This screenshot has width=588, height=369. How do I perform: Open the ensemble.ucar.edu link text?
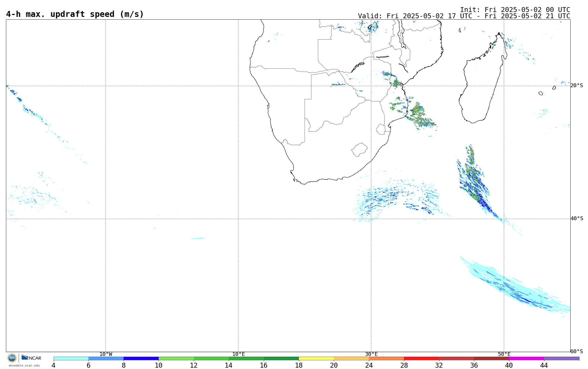click(x=24, y=366)
